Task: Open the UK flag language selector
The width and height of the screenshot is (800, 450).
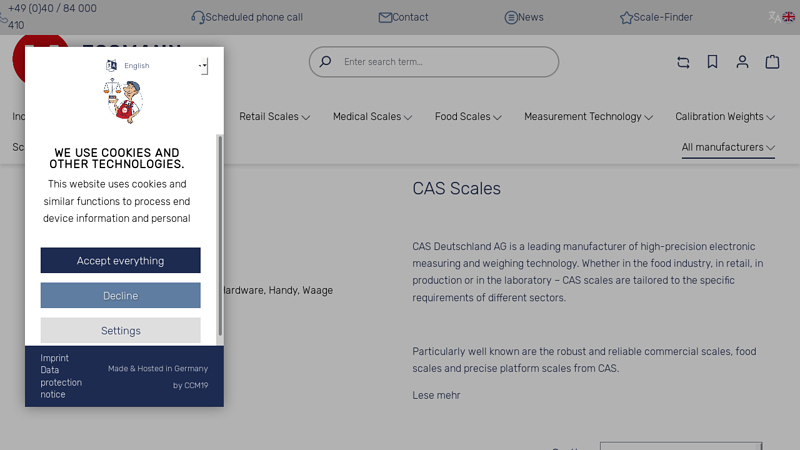Action: [788, 17]
